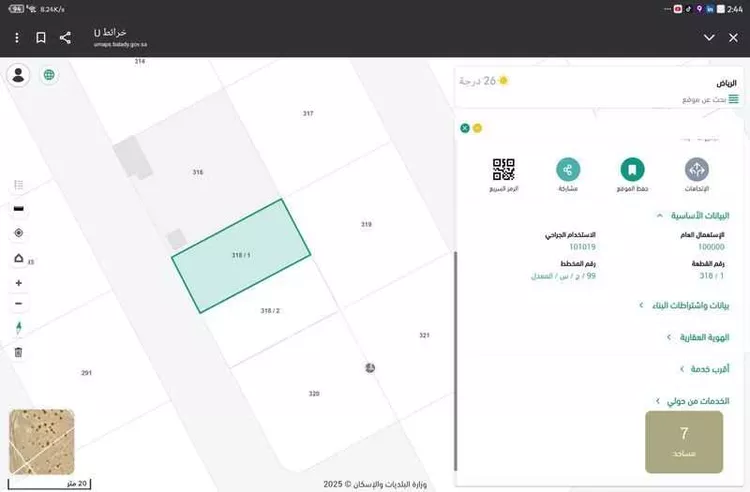750x492 pixels.
Task: Close the parcel info panel
Action: click(465, 128)
